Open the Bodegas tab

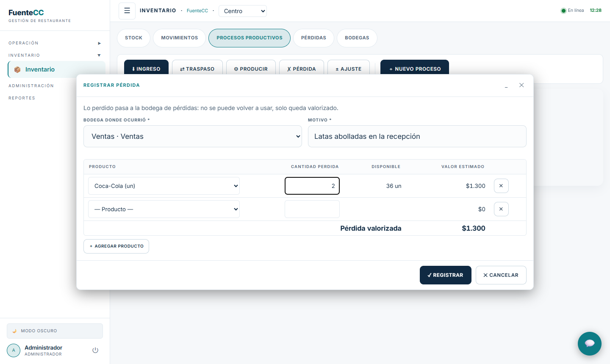point(357,38)
